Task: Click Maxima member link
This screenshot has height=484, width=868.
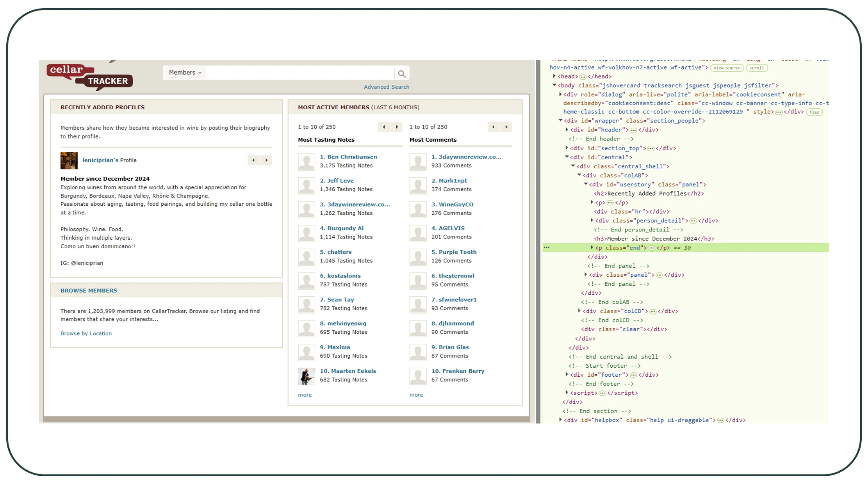Action: point(335,347)
